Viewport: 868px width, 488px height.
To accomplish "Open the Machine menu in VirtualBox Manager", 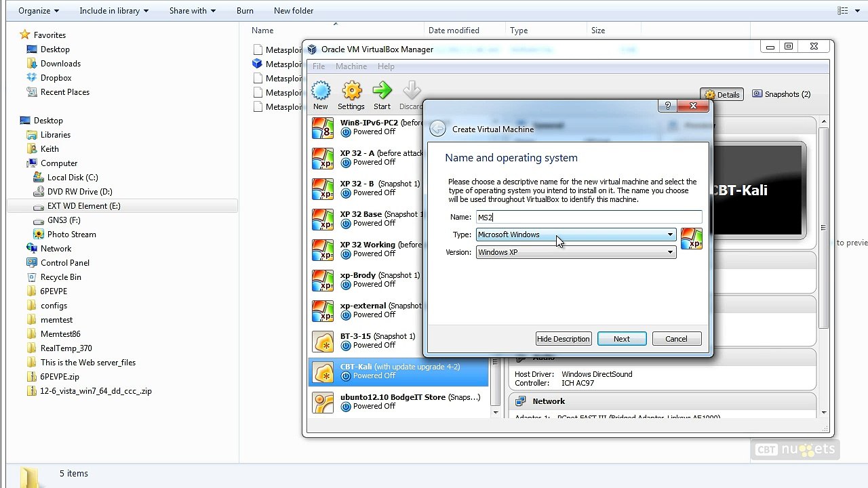I will pyautogui.click(x=351, y=66).
